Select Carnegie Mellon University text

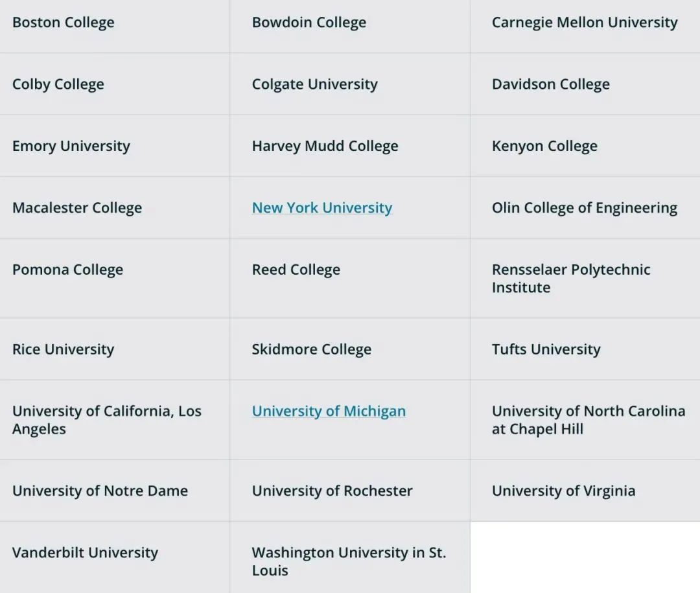tap(584, 23)
